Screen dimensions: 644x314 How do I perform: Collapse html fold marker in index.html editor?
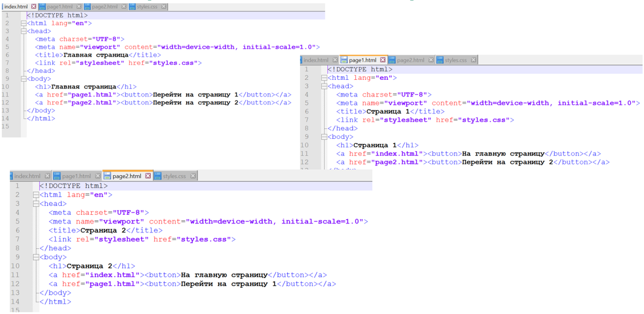[24, 24]
